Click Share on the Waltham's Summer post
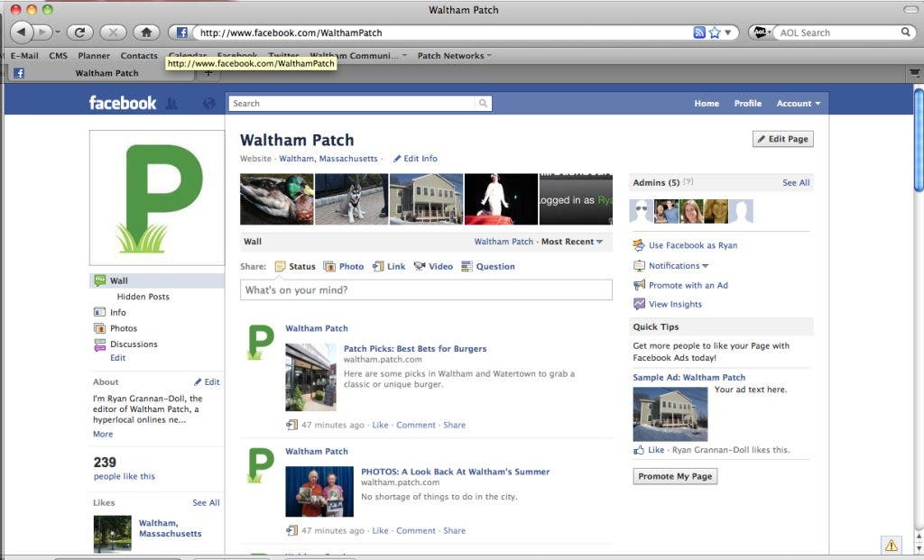924x560 pixels. (x=455, y=530)
